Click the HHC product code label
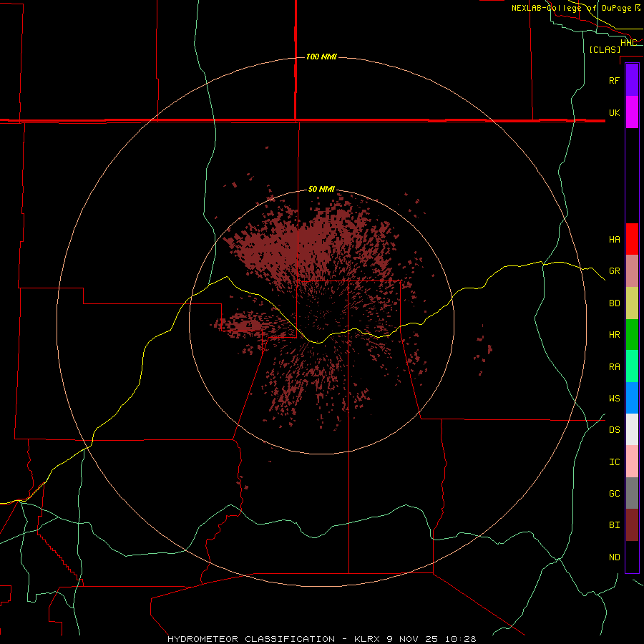This screenshot has width=644, height=644. click(628, 43)
